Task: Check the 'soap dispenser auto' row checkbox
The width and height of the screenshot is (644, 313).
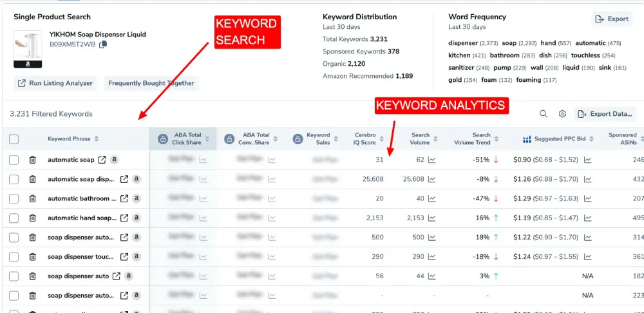Action: (14, 276)
